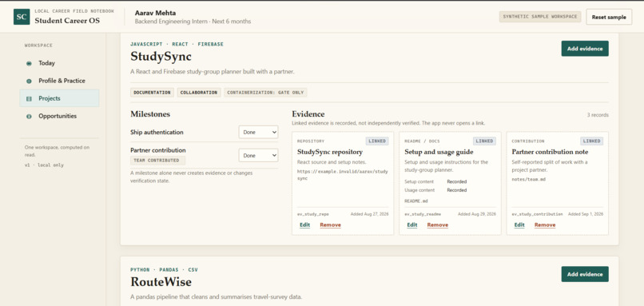Click the notes/team.md file path
The width and height of the screenshot is (644, 306).
(x=529, y=180)
